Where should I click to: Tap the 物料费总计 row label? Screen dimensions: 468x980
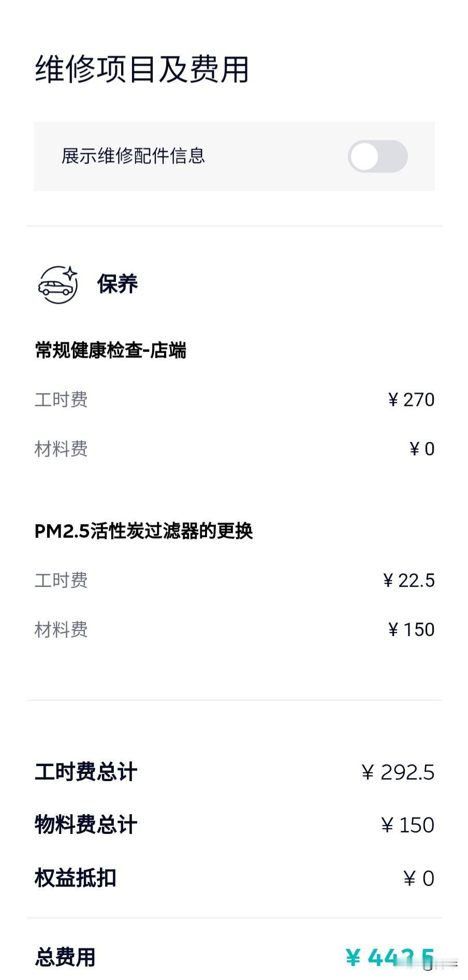tap(86, 825)
